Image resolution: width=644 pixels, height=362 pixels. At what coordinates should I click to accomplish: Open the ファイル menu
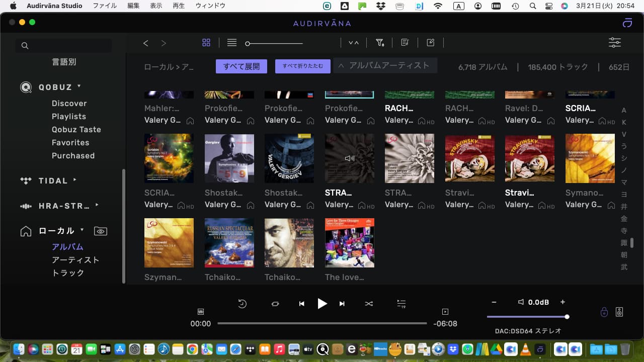[x=105, y=6]
